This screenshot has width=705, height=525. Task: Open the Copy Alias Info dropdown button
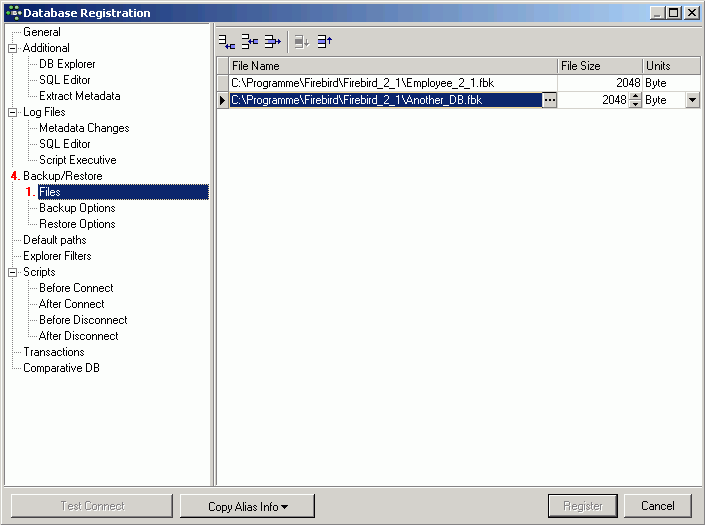tap(247, 506)
